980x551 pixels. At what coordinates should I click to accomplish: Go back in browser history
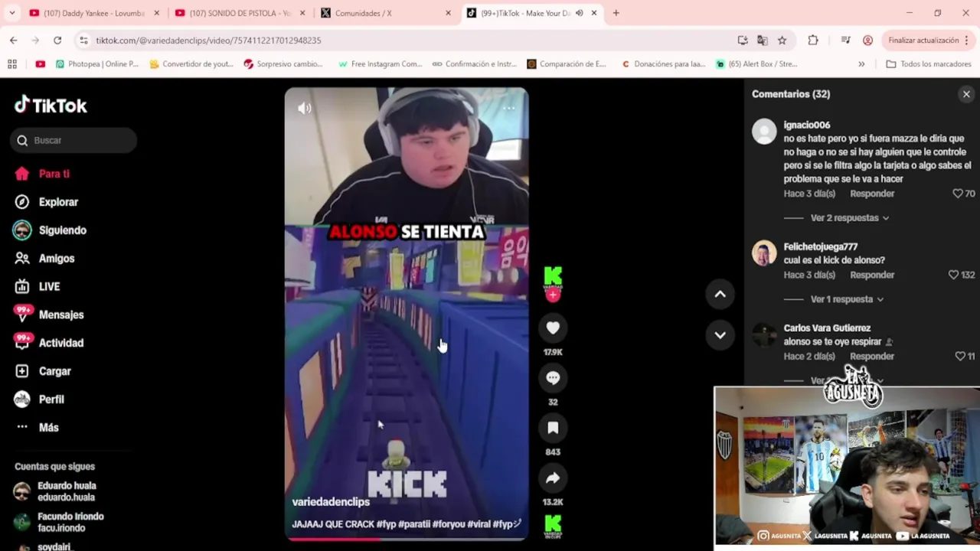tap(14, 40)
